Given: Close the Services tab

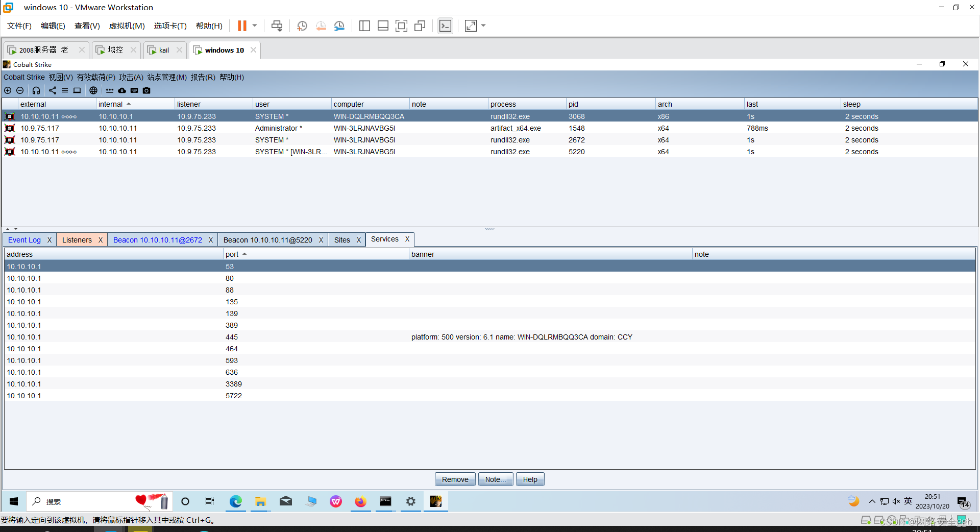Looking at the screenshot, I should point(407,239).
